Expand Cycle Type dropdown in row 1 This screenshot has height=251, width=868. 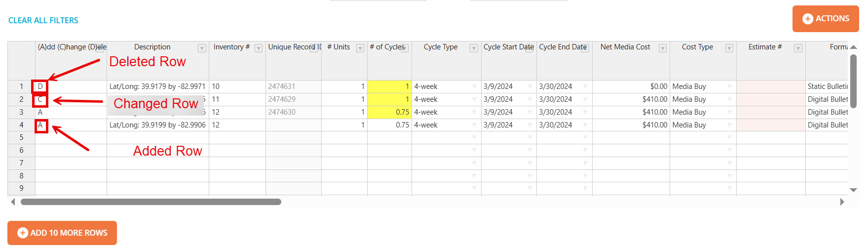(x=474, y=86)
